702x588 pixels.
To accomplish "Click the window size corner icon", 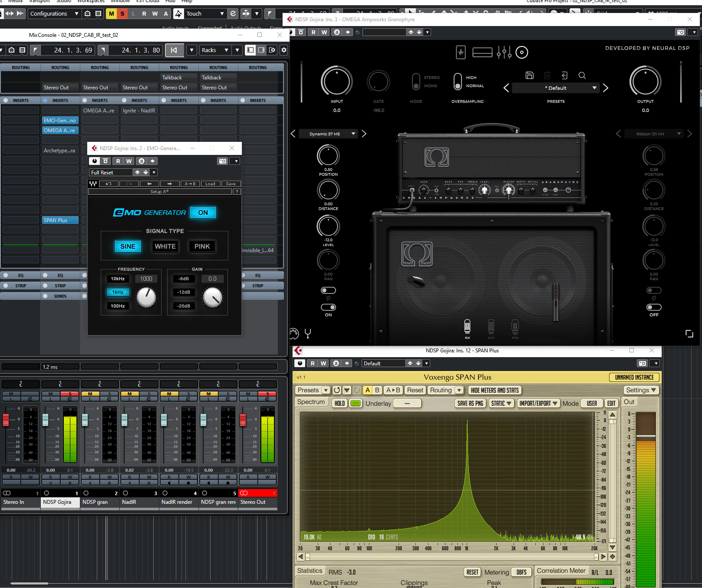I will [x=689, y=333].
